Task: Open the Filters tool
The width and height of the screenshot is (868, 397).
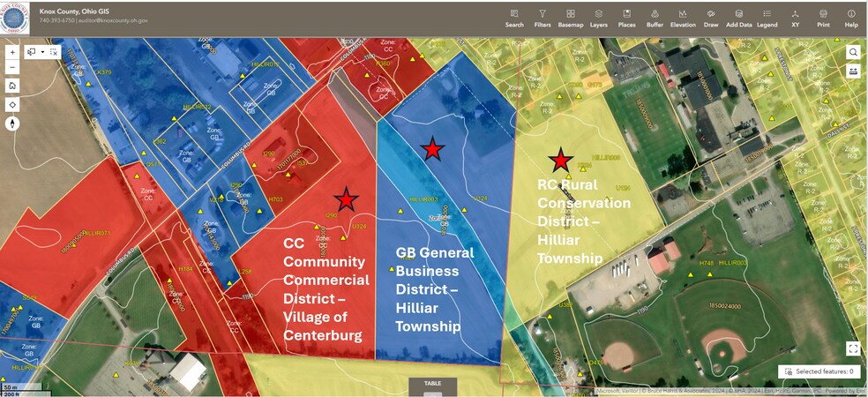Action: click(542, 19)
